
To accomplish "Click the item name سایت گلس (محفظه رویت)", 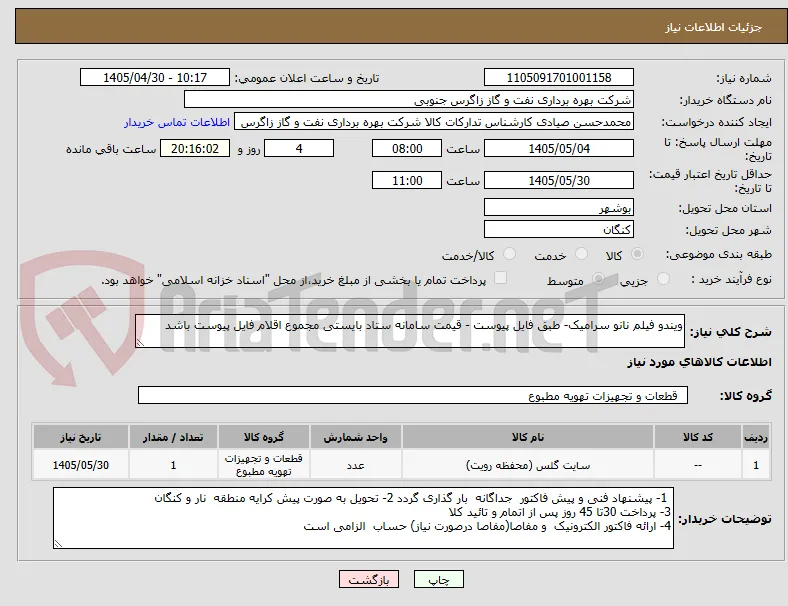I will [x=528, y=465].
